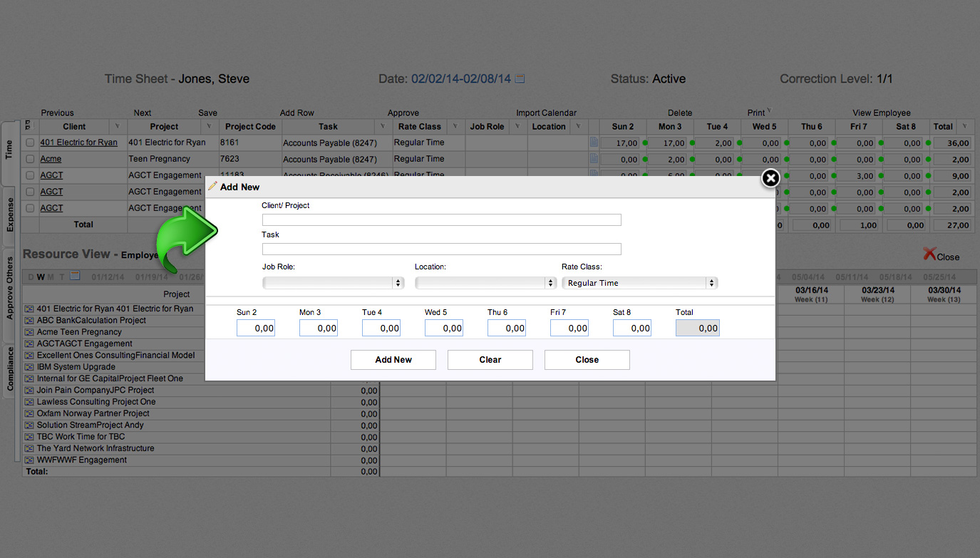Tick the checkbox for the Acme row
This screenshot has width=980, height=558.
pyautogui.click(x=30, y=159)
